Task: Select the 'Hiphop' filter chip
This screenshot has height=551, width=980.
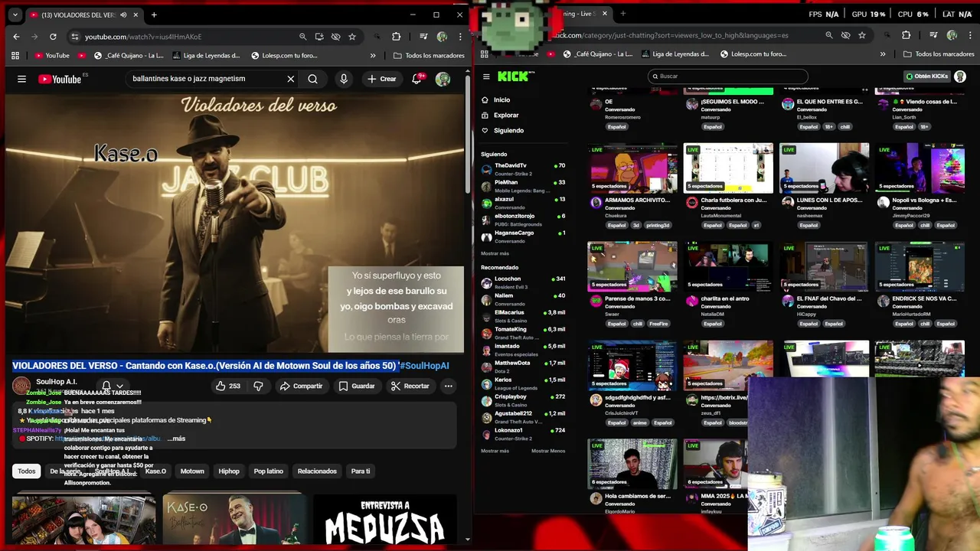Action: pyautogui.click(x=229, y=471)
